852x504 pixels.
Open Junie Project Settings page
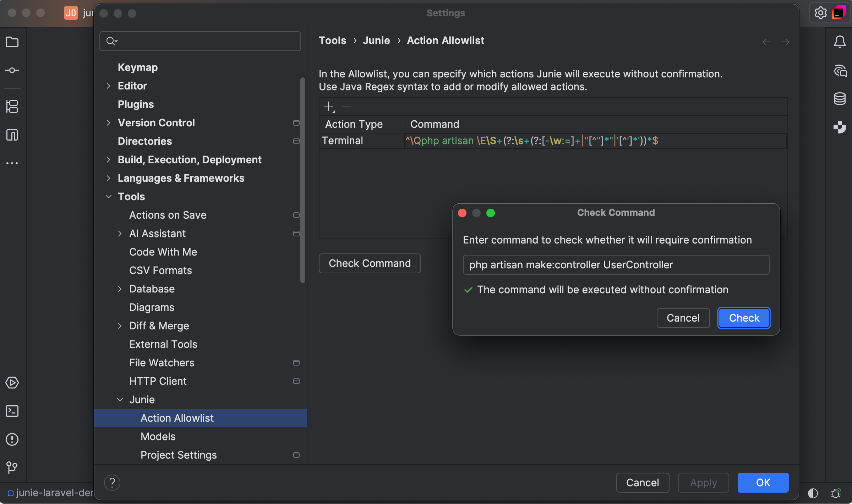[179, 455]
